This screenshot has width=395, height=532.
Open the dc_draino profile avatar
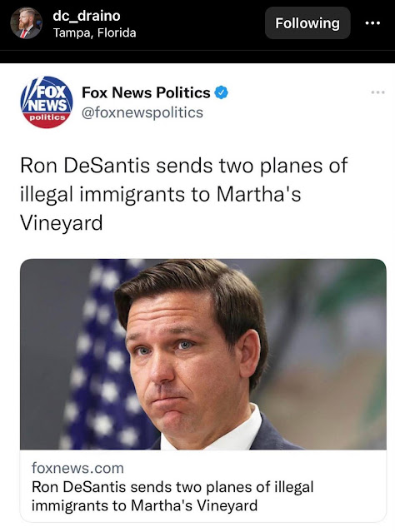26,22
